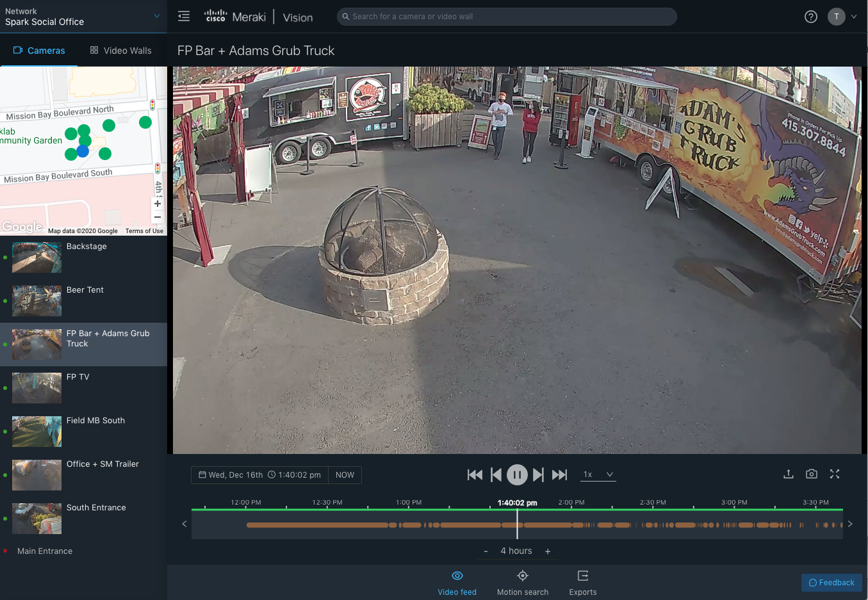The width and height of the screenshot is (868, 600).
Task: Open the playback speed 1x dropdown
Action: (x=598, y=474)
